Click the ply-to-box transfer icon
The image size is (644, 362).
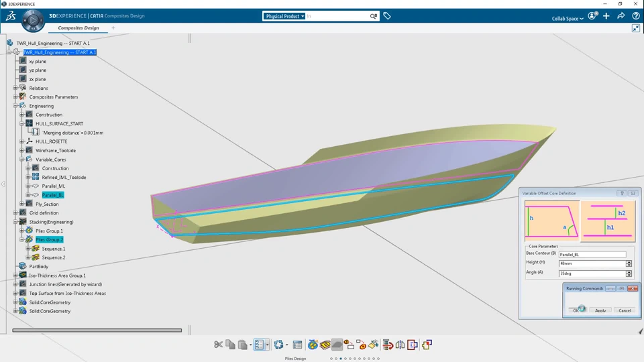click(x=349, y=345)
